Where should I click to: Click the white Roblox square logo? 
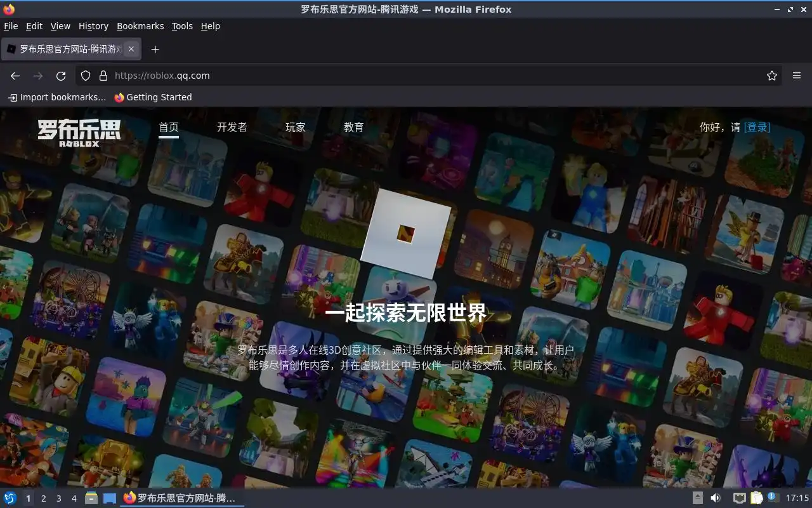click(405, 233)
